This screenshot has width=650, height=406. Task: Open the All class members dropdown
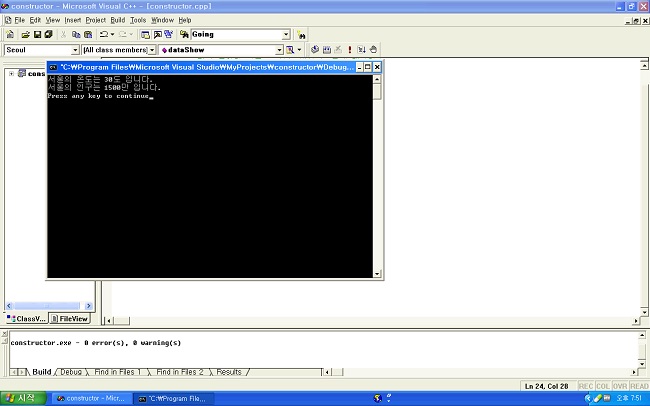tap(152, 49)
